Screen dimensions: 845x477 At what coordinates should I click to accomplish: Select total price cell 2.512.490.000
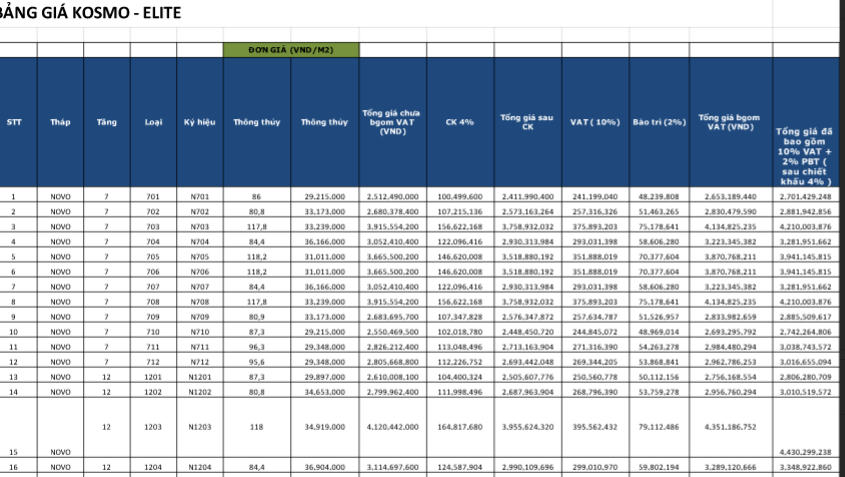click(392, 197)
